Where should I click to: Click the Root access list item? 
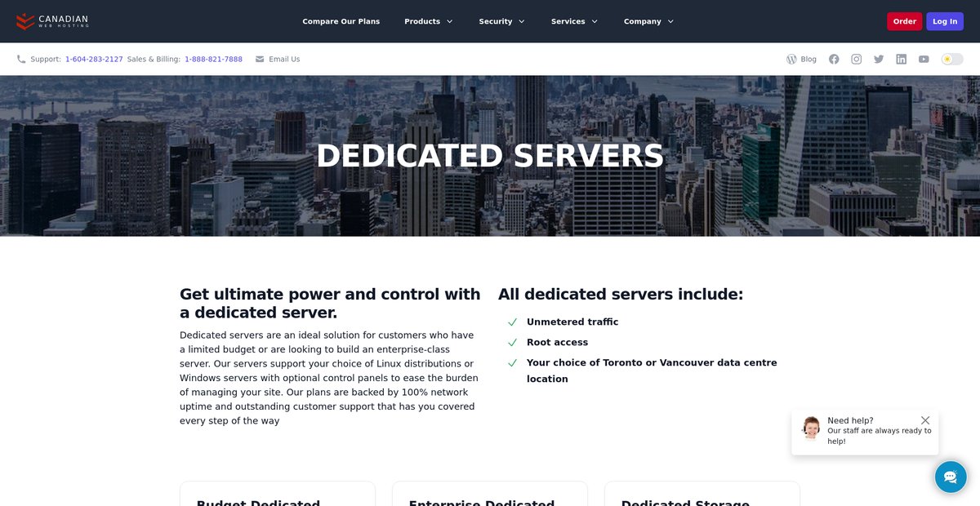[557, 342]
